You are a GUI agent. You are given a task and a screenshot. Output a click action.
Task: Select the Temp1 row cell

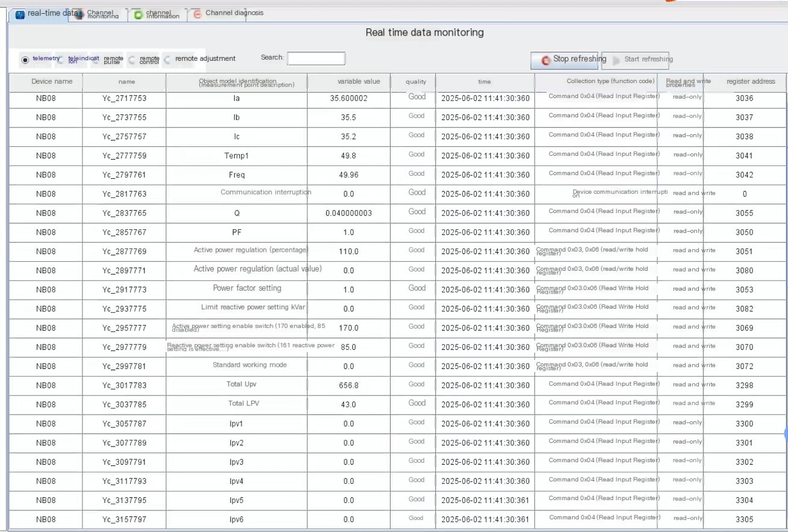click(x=237, y=156)
